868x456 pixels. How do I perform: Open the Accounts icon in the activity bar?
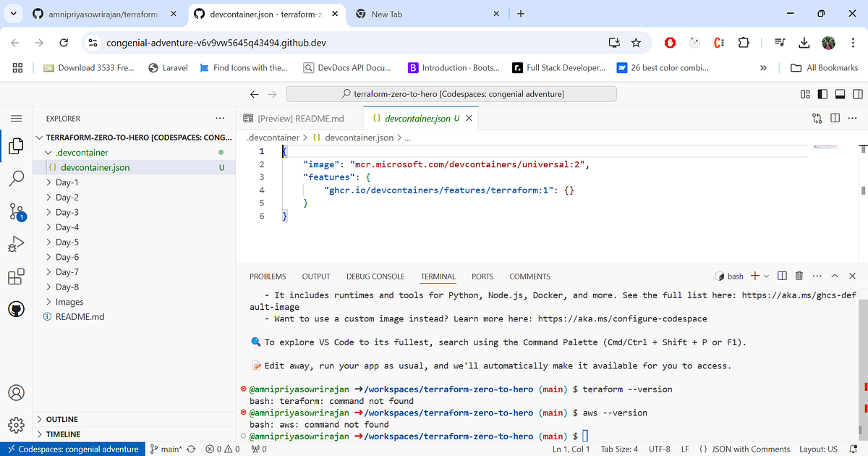(x=15, y=392)
